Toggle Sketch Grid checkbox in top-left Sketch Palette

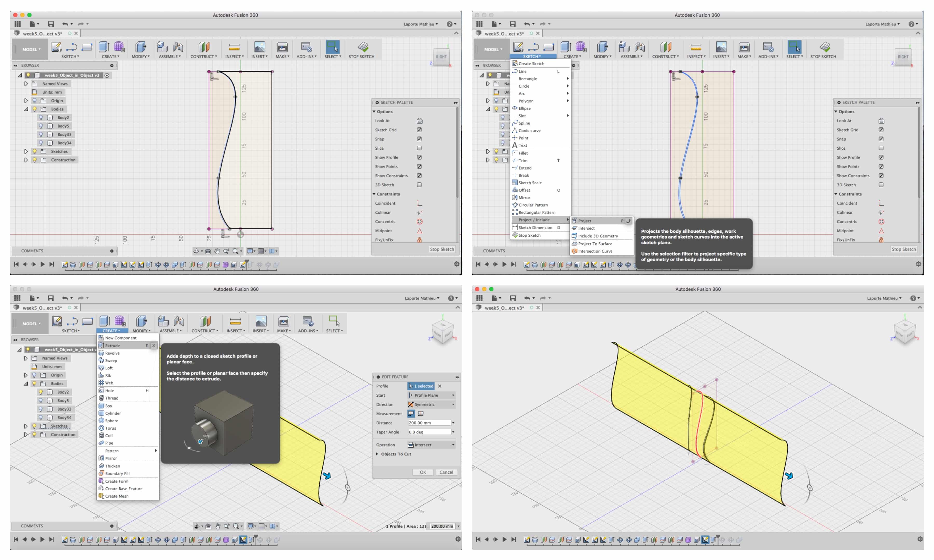(x=420, y=130)
